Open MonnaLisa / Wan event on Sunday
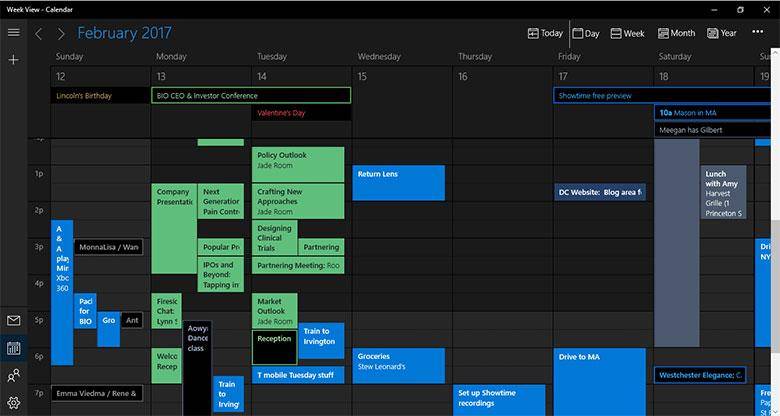The image size is (780, 416). coord(108,247)
